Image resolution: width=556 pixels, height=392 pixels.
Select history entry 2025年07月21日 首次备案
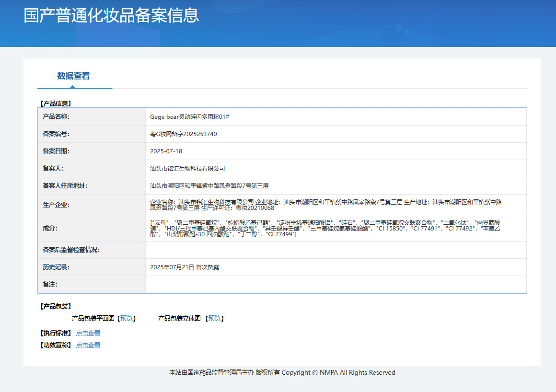[x=185, y=267]
